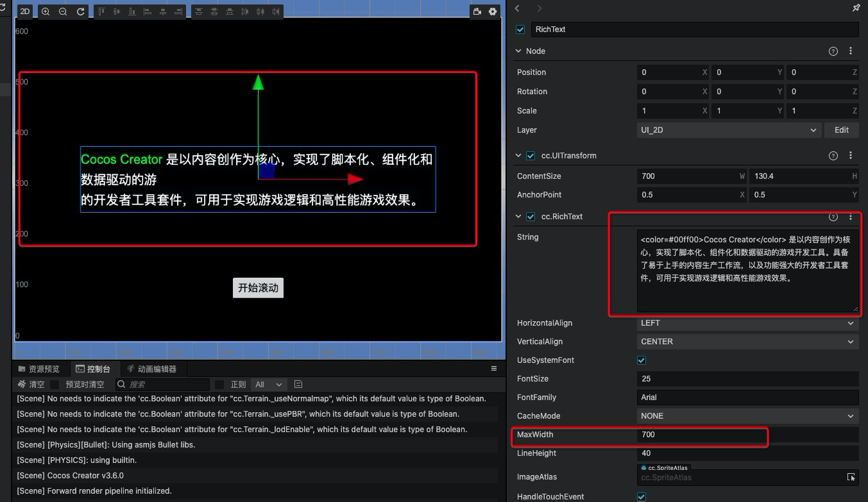Click the RichText String text area
Screen dimensions: 868x502
[747, 271]
